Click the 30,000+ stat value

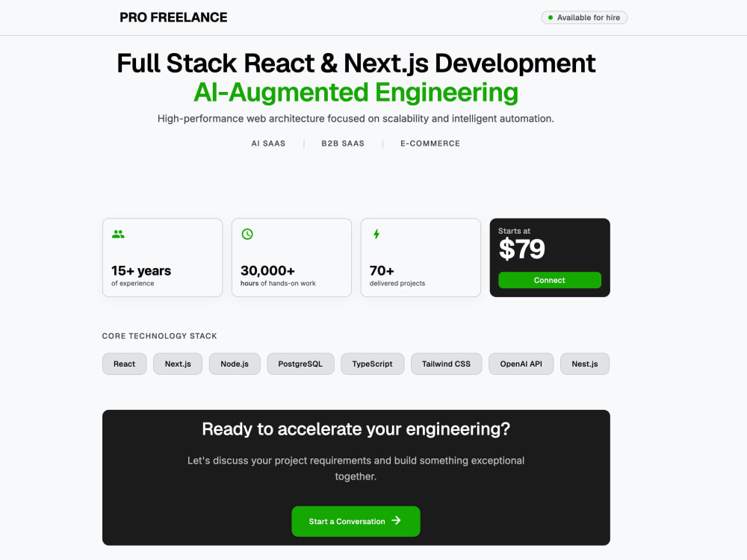[x=267, y=270]
